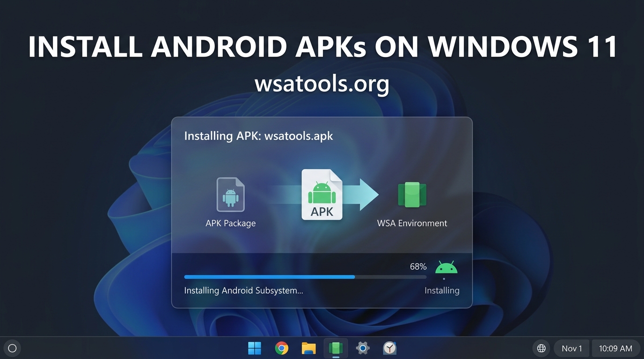The image size is (644, 359).
Task: Click the green Android head icon
Action: [446, 268]
